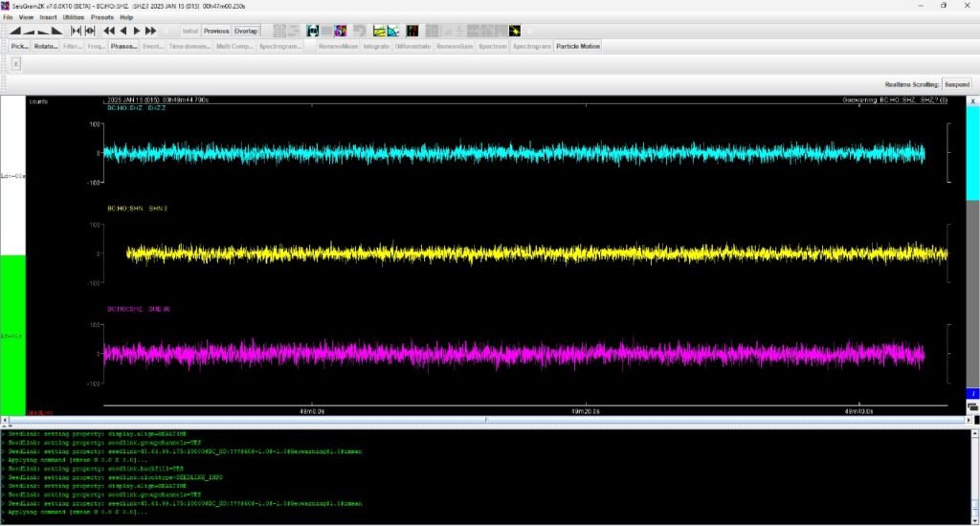Open the Presets menu
Image resolution: width=980 pixels, height=526 pixels.
pyautogui.click(x=101, y=17)
